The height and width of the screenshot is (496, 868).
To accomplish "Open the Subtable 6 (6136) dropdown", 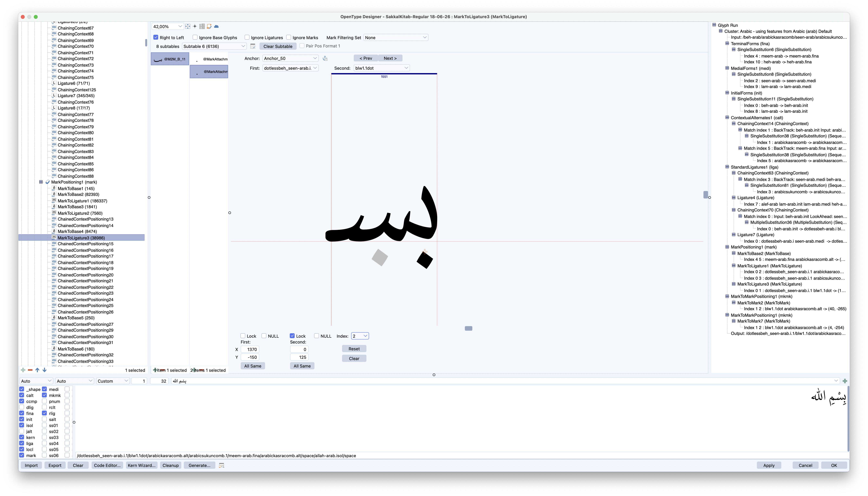I will (x=214, y=46).
